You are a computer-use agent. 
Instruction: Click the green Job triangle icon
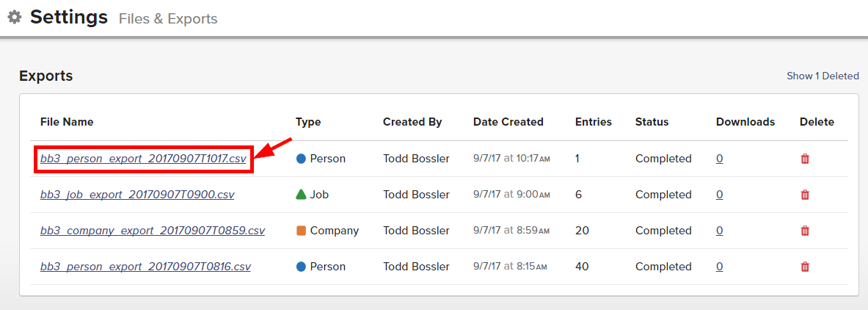301,195
